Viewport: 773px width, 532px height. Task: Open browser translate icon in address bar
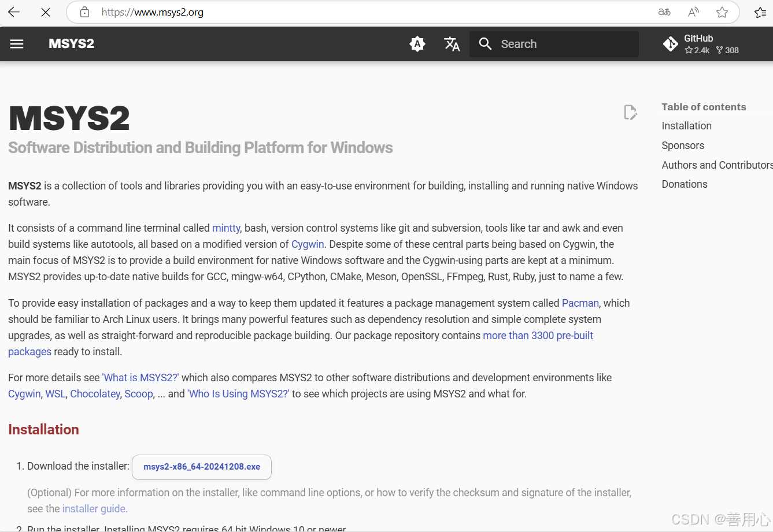[x=664, y=12]
